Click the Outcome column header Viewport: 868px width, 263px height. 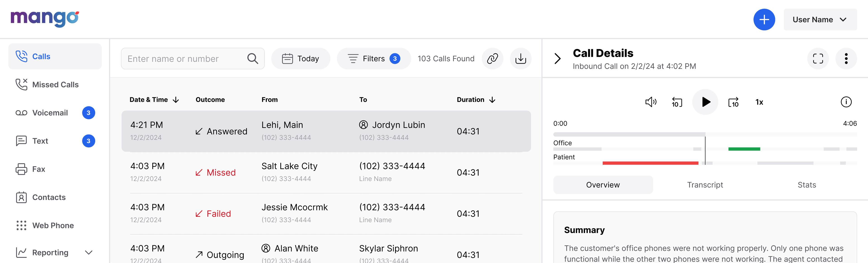coord(210,100)
